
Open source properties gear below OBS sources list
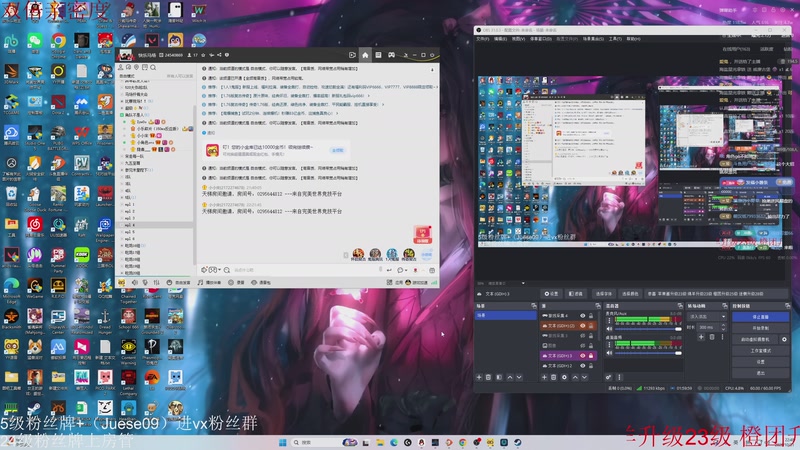click(564, 378)
